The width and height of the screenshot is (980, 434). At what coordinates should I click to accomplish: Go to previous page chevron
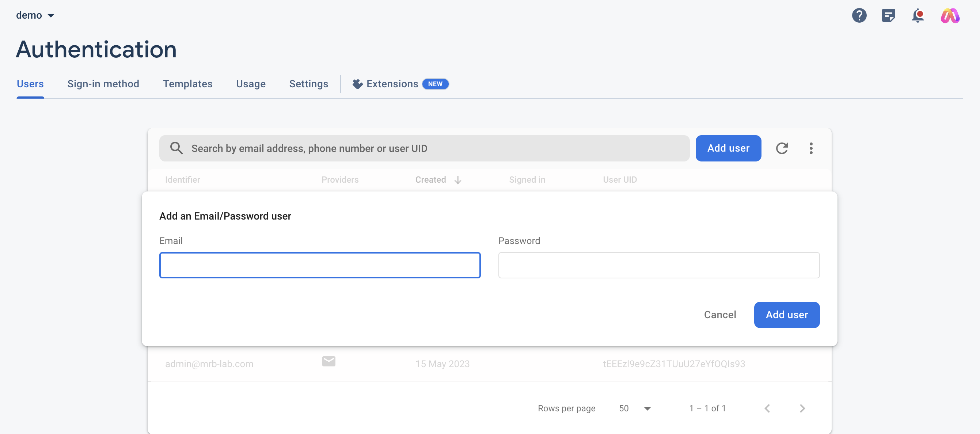click(x=767, y=408)
